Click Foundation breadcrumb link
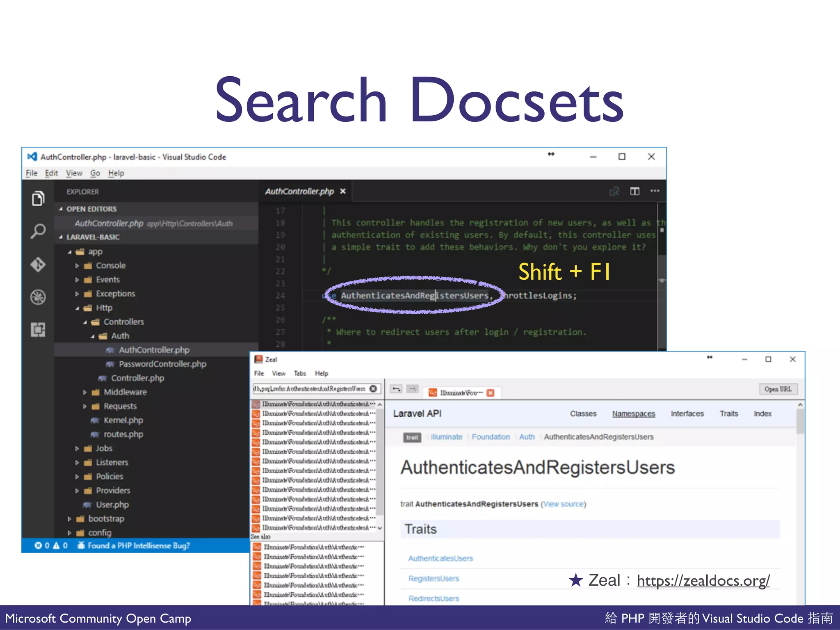Viewport: 840px width, 630px height. pyautogui.click(x=491, y=437)
